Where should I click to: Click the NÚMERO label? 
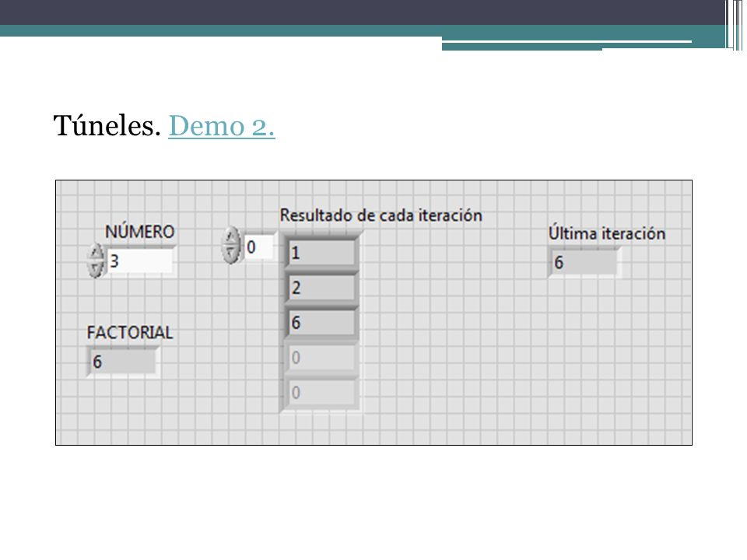click(139, 232)
